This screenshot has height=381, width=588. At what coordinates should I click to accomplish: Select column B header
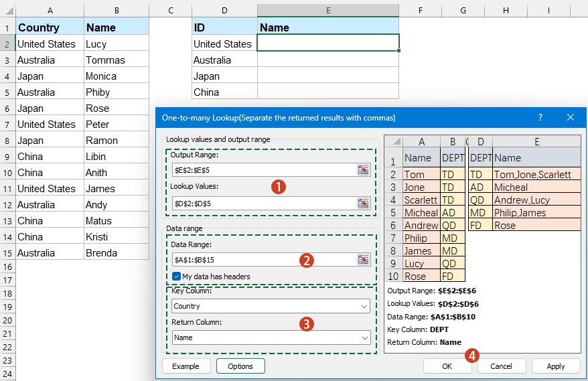click(117, 11)
